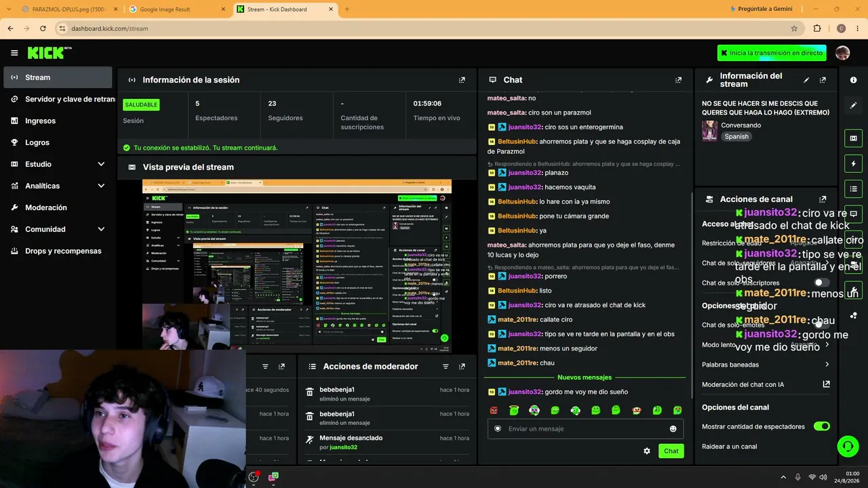The image size is (868, 488).
Task: Pop out the Información del stream panel
Action: [x=823, y=80]
